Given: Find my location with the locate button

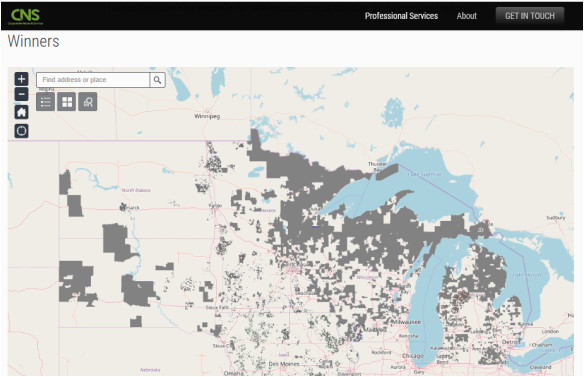Looking at the screenshot, I should 21,131.
